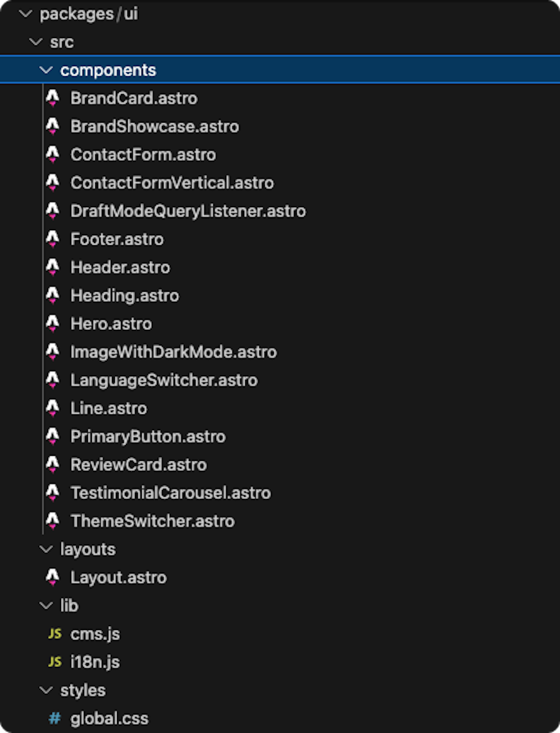This screenshot has width=560, height=733.
Task: Click the Astro icon beside BrandCard.astro
Action: coord(53,98)
